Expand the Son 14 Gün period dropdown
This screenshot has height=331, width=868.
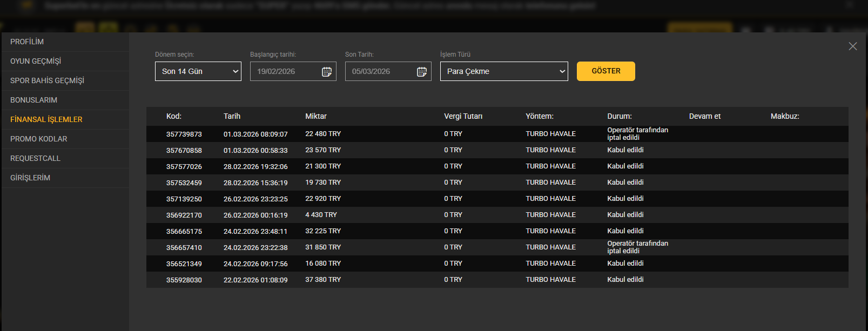tap(198, 71)
